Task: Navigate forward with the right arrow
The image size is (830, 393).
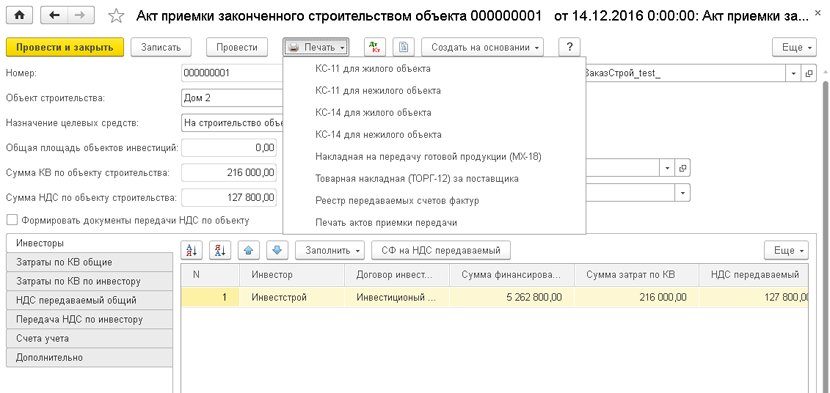Action: click(81, 16)
